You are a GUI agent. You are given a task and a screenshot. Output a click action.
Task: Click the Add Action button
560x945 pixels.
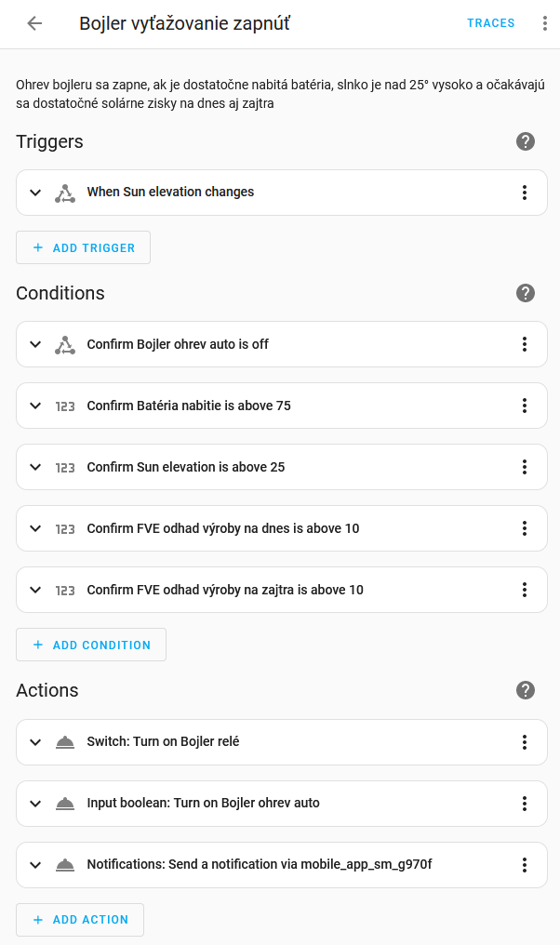click(x=80, y=919)
